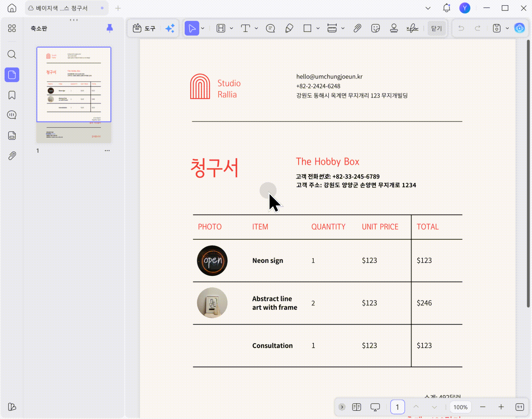The image size is (532, 419).
Task: Open the thumbnails grid view icon
Action: [12, 28]
